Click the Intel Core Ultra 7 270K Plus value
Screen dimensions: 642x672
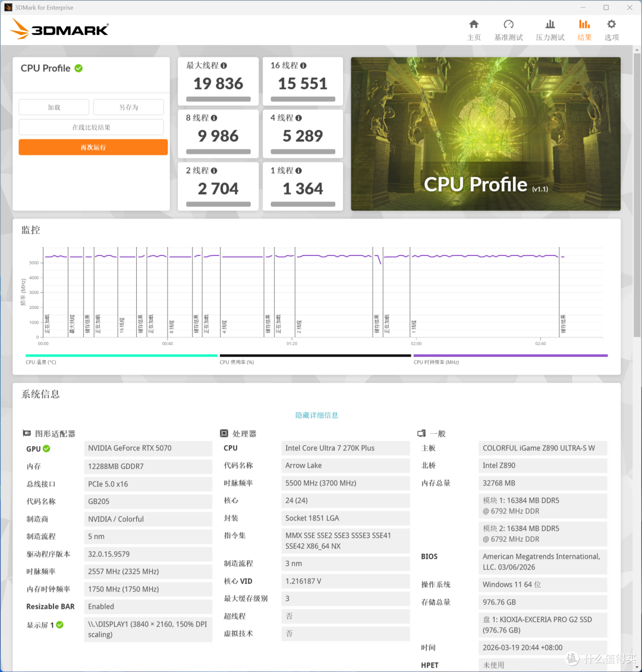345,448
